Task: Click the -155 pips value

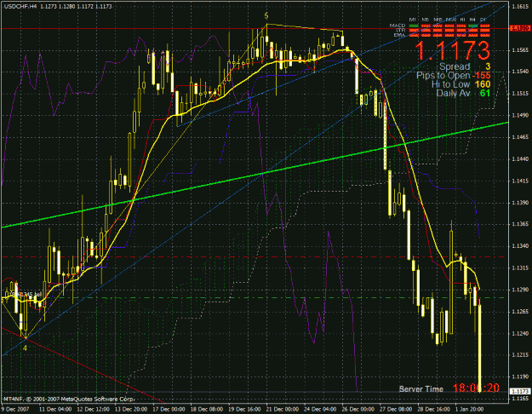Action: tap(481, 76)
